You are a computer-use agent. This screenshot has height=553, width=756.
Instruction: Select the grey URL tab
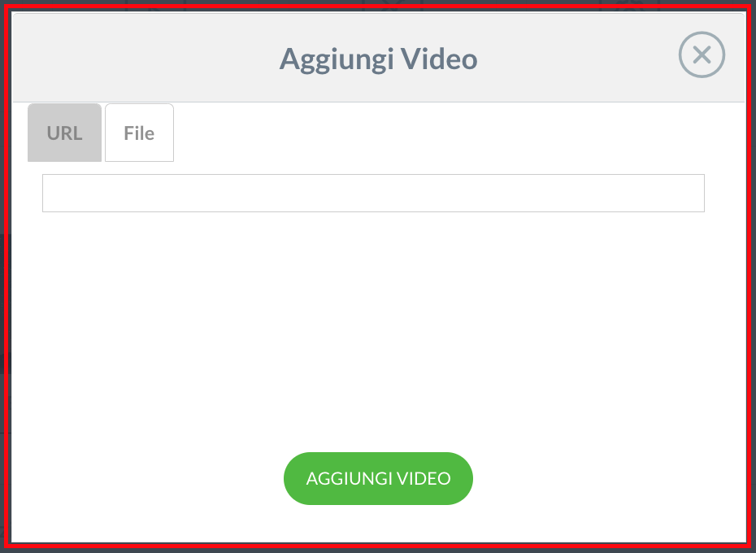64,133
